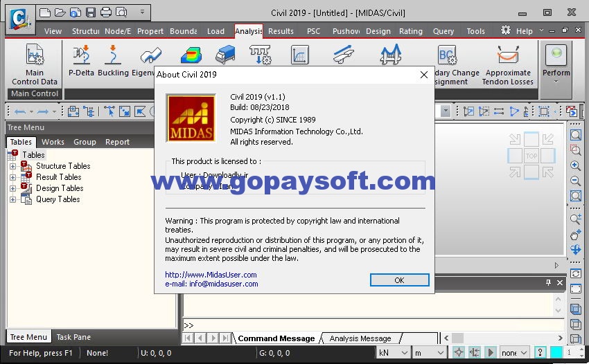Viewport: 589px width, 364px height.
Task: Click the Pan hand icon
Action: 575,235
